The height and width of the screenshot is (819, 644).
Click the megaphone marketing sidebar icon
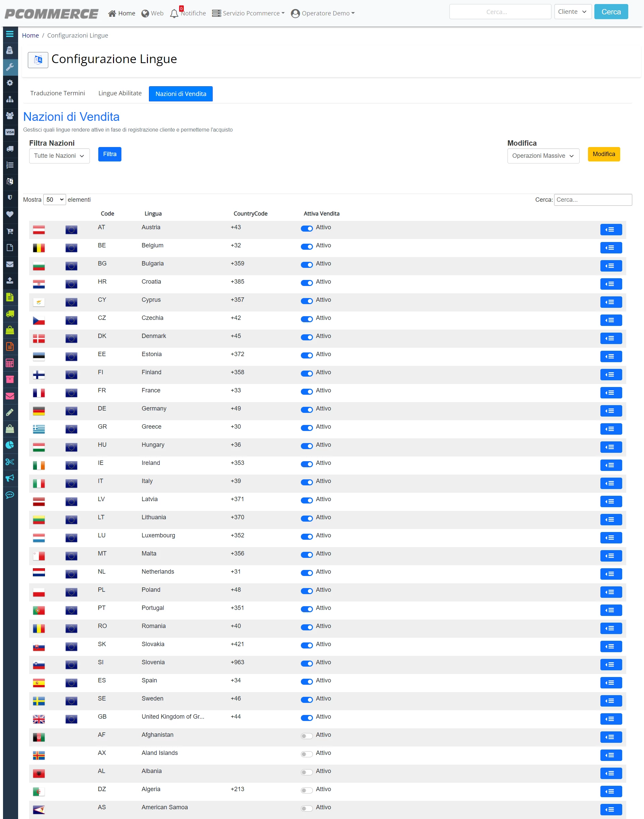pos(10,478)
